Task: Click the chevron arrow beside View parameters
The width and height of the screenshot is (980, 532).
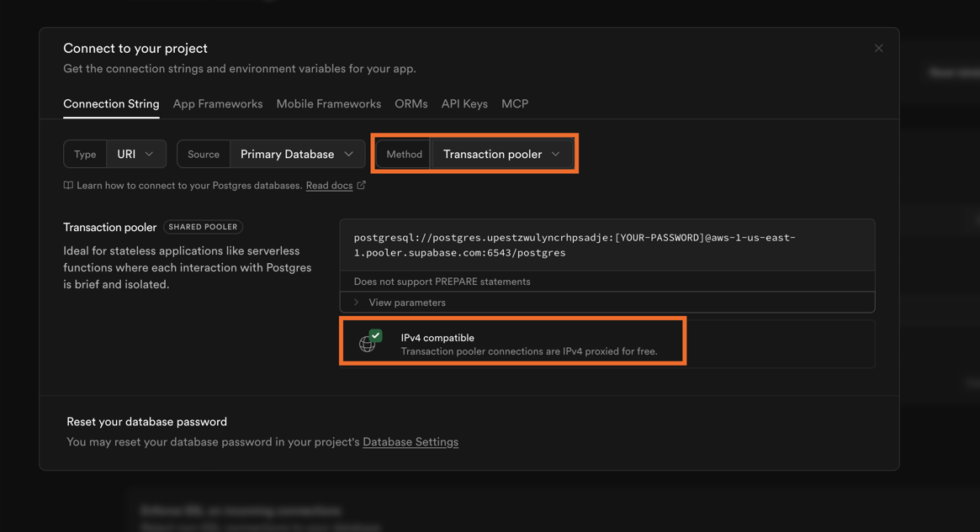Action: [356, 303]
